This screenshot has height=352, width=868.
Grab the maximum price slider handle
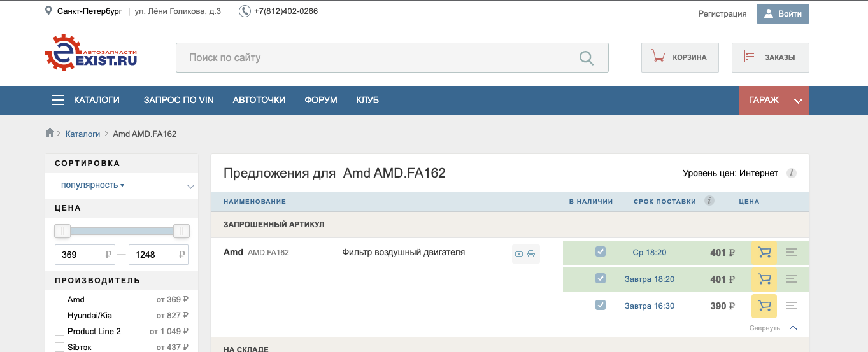(x=181, y=231)
